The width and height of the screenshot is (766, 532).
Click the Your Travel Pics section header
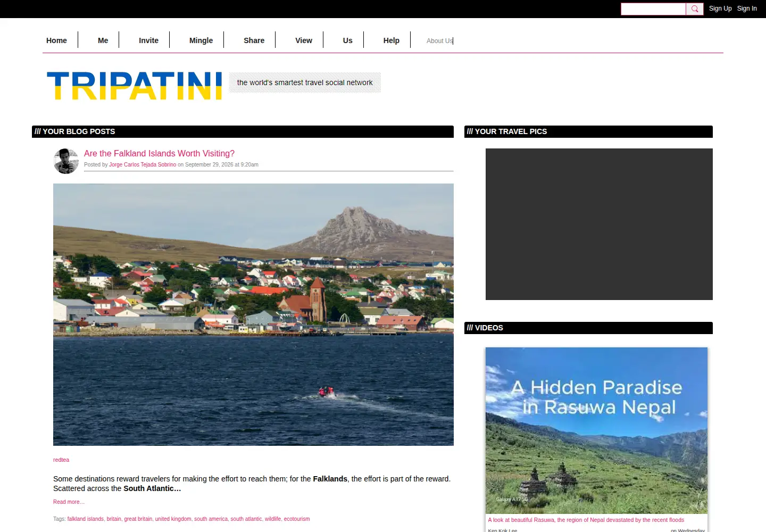588,131
